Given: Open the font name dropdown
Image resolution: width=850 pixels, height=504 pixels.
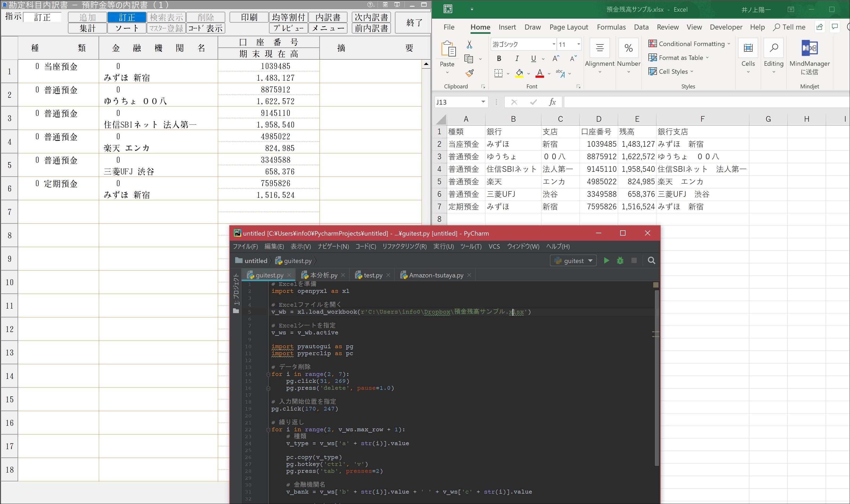Looking at the screenshot, I should point(554,44).
